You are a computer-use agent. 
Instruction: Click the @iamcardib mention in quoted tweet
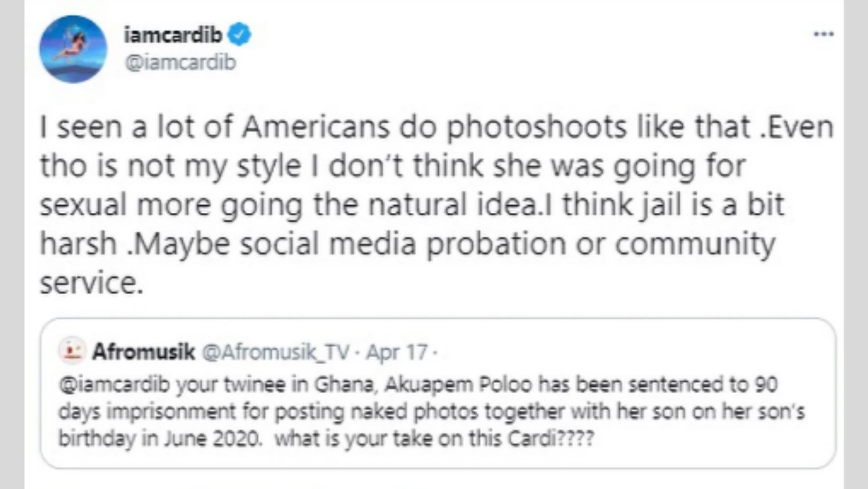point(114,385)
